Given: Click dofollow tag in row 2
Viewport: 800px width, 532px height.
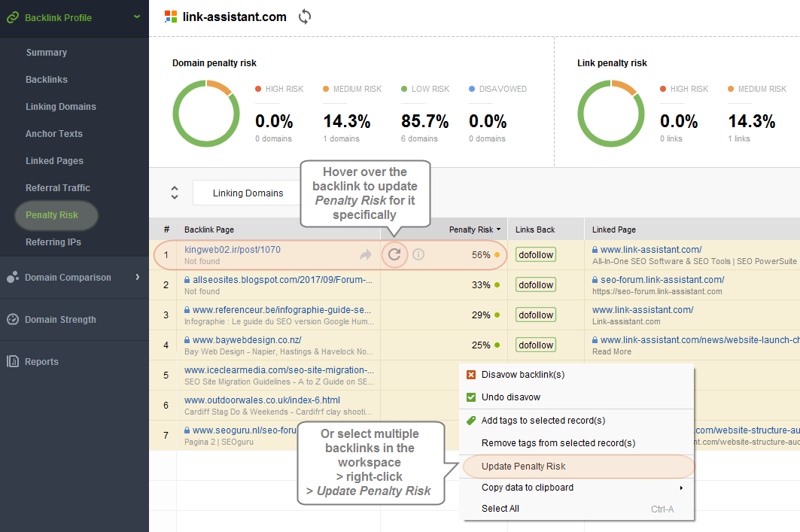Looking at the screenshot, I should (x=536, y=284).
